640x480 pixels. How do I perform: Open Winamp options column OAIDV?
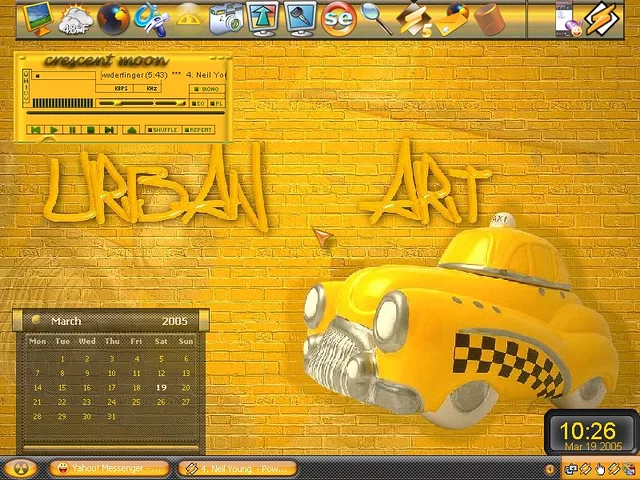[x=26, y=86]
